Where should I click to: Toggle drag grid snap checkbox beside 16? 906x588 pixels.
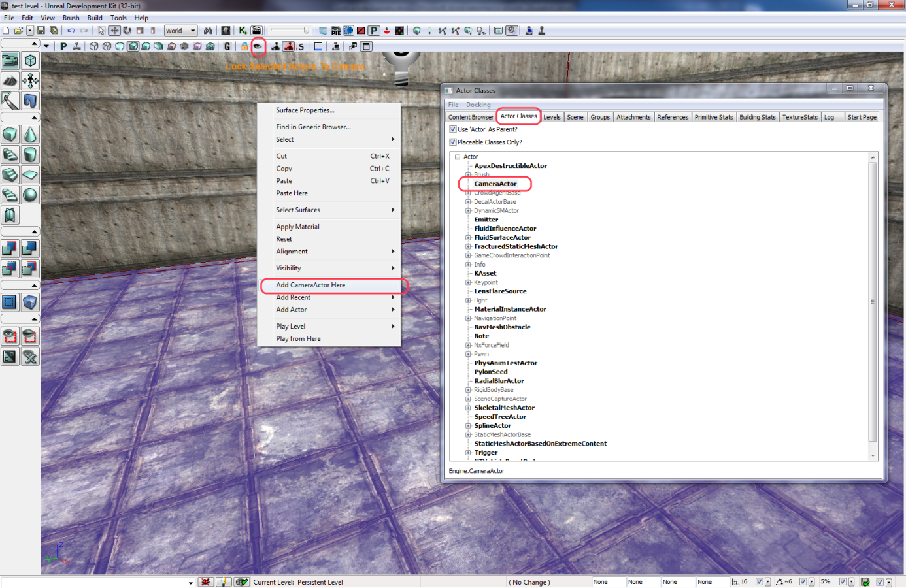click(759, 581)
